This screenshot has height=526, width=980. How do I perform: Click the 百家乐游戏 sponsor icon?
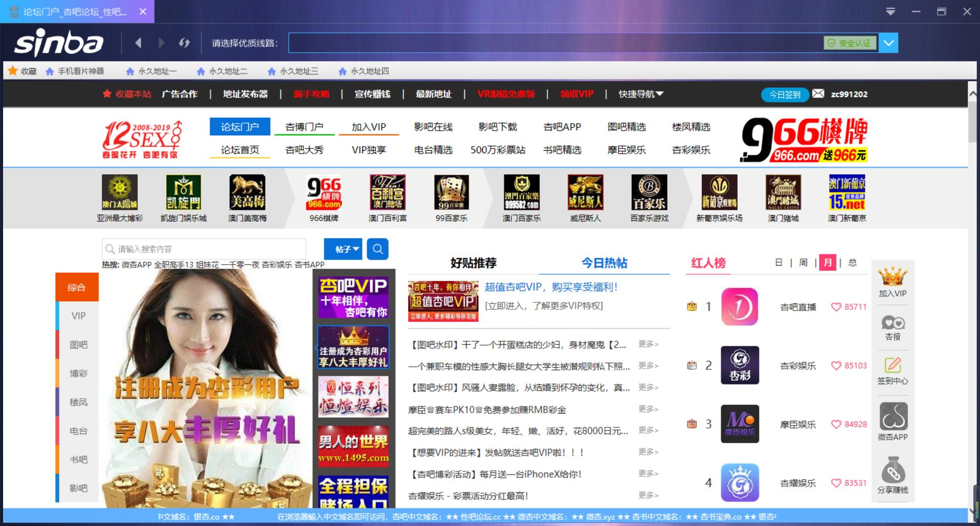pyautogui.click(x=649, y=193)
